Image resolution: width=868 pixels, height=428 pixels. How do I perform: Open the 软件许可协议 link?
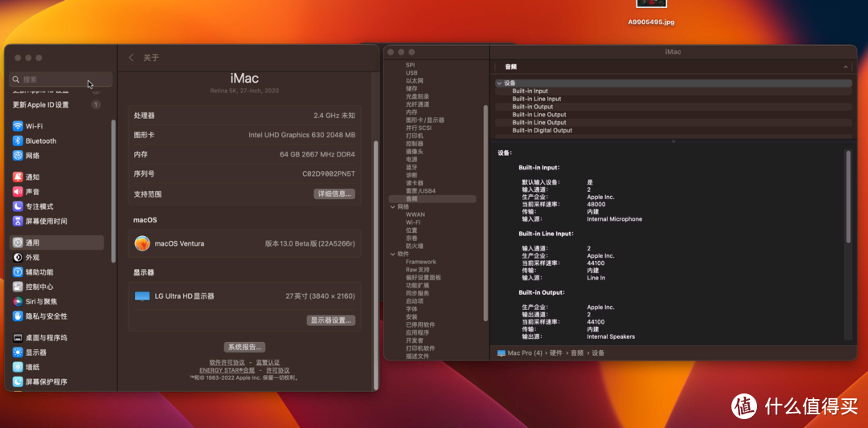[x=227, y=362]
